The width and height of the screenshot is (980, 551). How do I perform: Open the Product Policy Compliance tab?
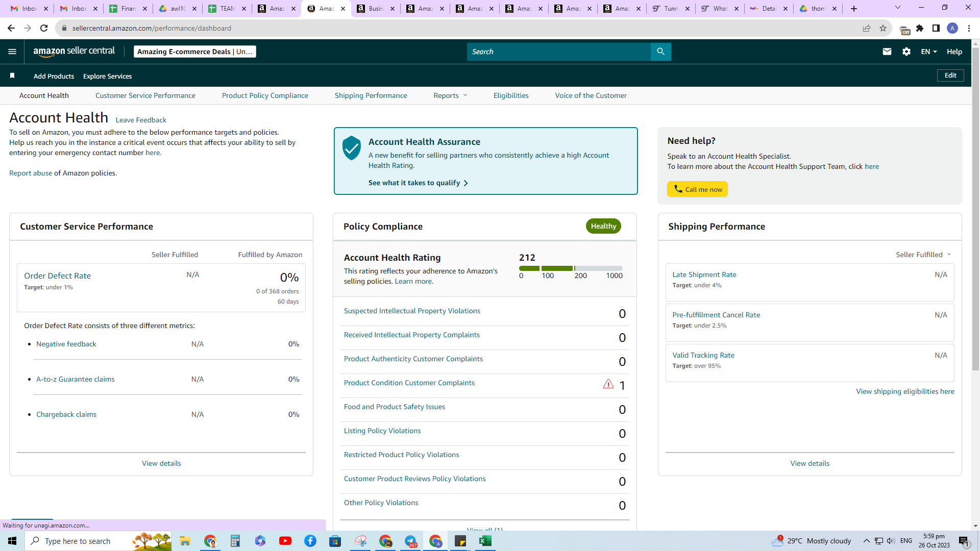(265, 95)
